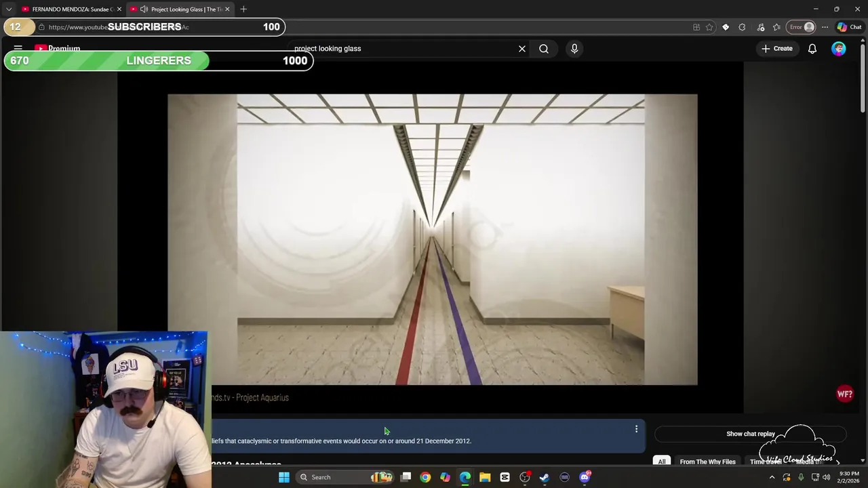Click the Project Aquarius caption text
Viewport: 868px width, 488px height.
point(262,398)
